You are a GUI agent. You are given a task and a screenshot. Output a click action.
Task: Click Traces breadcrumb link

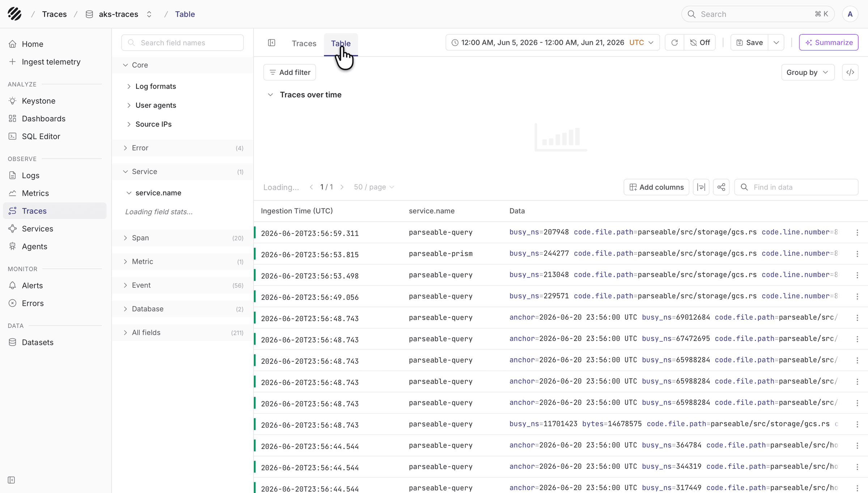point(54,14)
